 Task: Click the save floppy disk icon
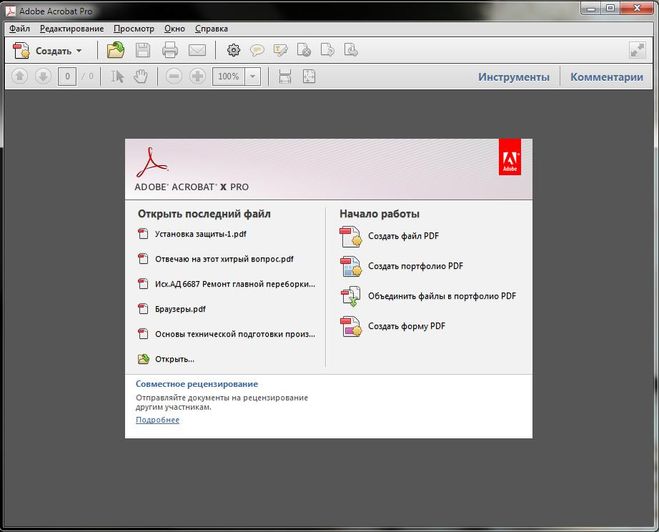(x=143, y=50)
